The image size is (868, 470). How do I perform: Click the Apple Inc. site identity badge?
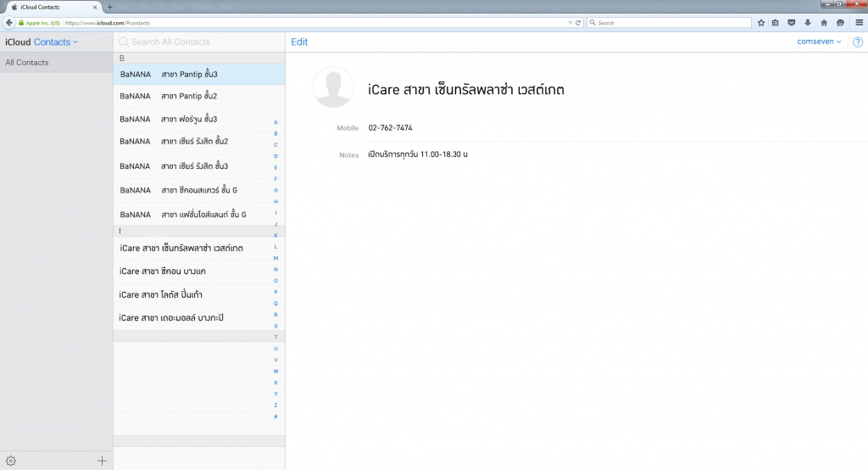point(39,23)
